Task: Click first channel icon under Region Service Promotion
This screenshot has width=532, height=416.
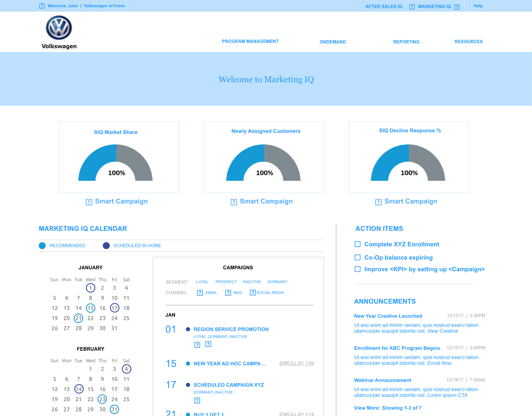Action: [197, 345]
